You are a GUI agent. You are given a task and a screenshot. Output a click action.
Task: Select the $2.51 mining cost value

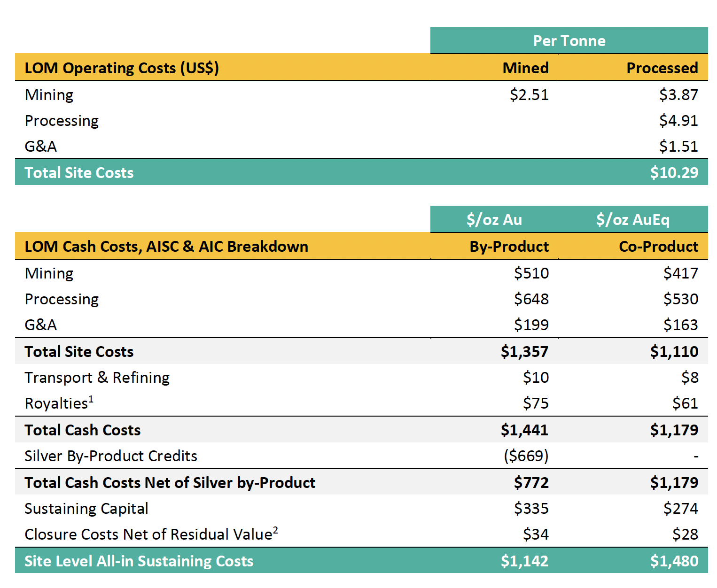[x=529, y=95]
